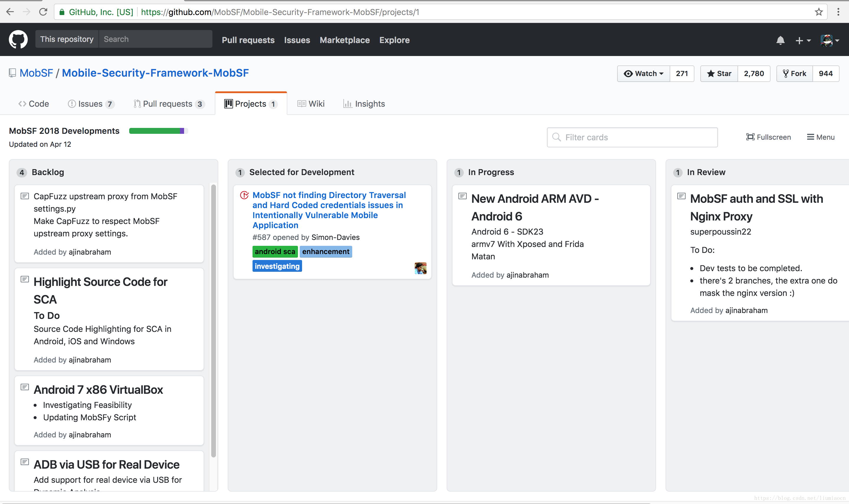Click the GitHub Octocat logo
This screenshot has width=849, height=504.
coord(18,40)
